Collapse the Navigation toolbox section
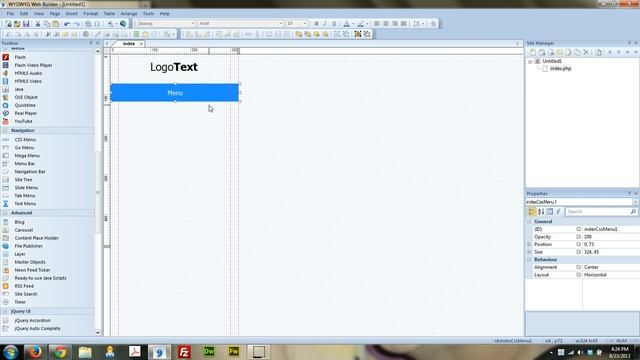This screenshot has height=360, width=640. 5,131
